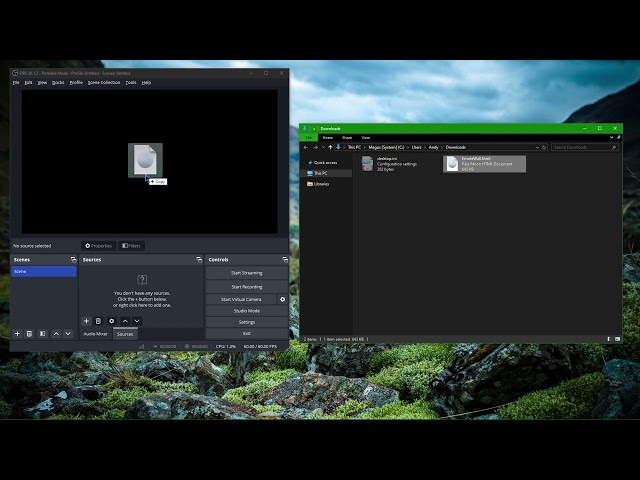This screenshot has height=480, width=640.
Task: Open recent locations dropdown in Explorer
Action: click(323, 147)
